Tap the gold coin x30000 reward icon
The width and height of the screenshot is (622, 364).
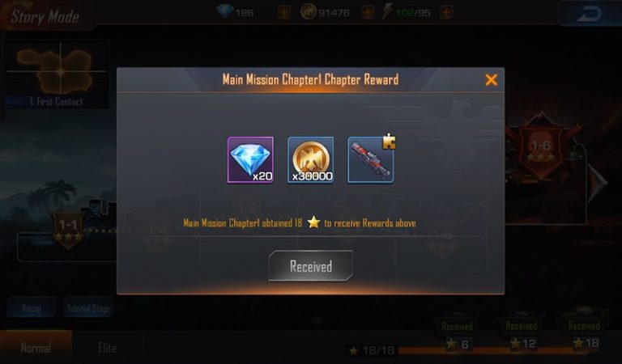coord(311,160)
